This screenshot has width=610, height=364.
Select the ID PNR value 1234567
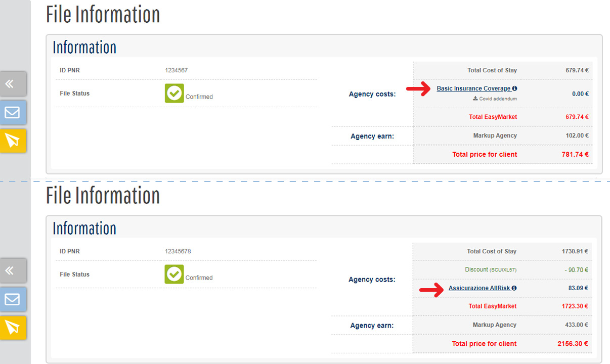pyautogui.click(x=176, y=70)
